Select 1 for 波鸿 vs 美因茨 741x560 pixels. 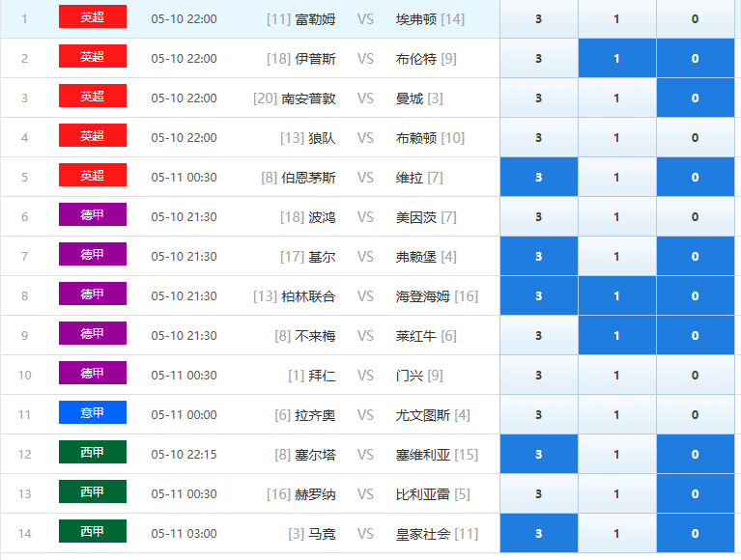coord(616,216)
